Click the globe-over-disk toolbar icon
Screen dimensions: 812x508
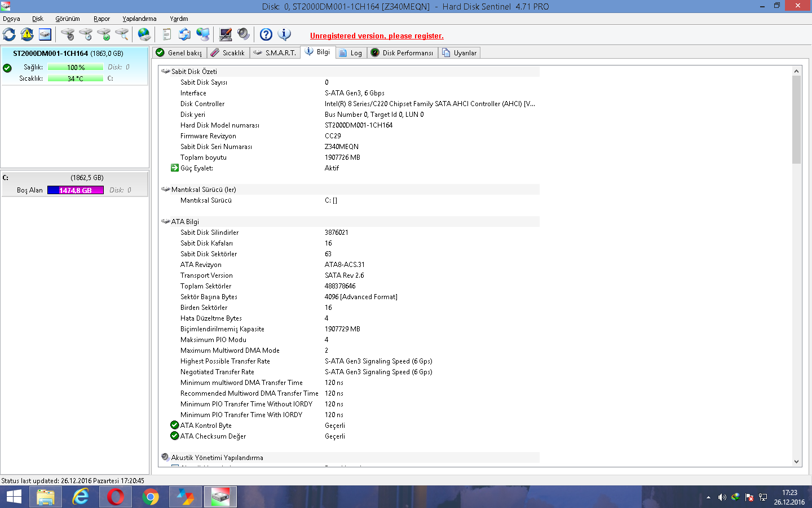144,34
